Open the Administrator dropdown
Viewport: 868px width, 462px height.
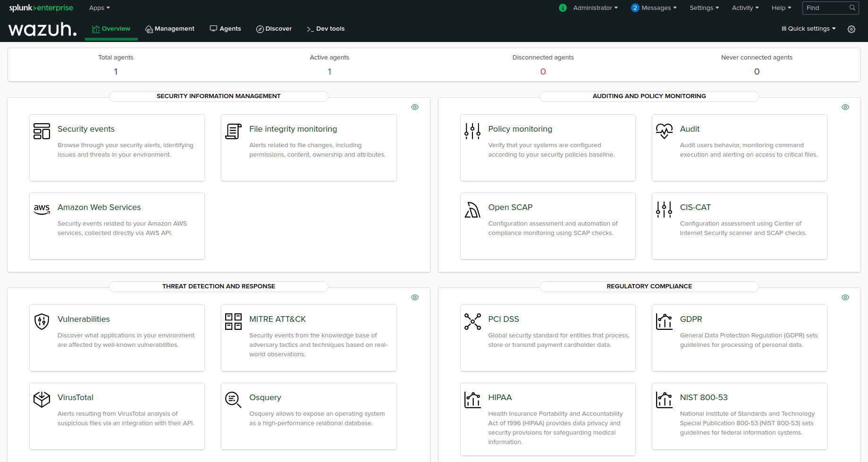point(595,8)
